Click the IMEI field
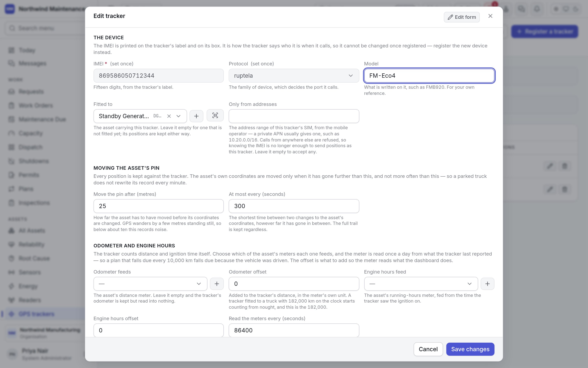The height and width of the screenshot is (368, 588). click(x=158, y=76)
